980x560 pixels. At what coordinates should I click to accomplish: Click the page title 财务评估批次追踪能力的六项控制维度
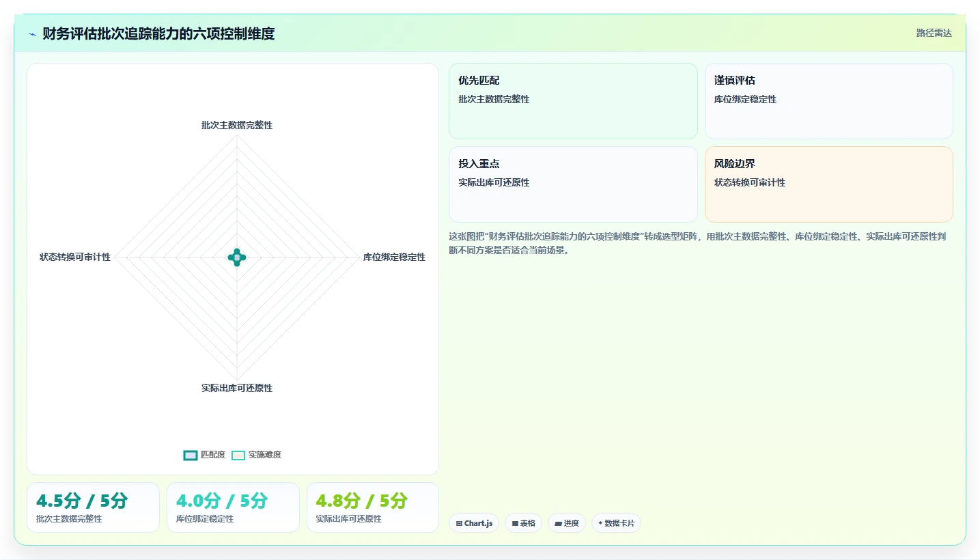click(158, 33)
